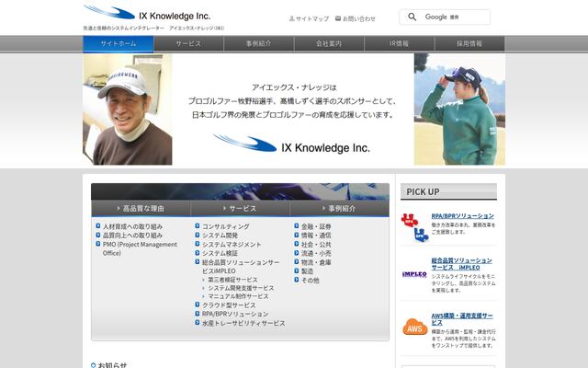Select the 事例紹介 navigation tab
The image size is (588, 368).
259,43
